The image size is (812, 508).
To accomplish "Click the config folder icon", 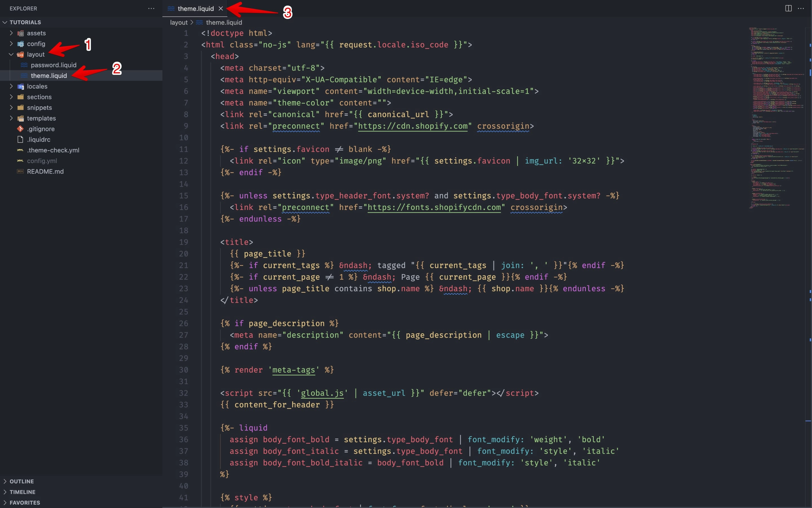I will pyautogui.click(x=21, y=44).
